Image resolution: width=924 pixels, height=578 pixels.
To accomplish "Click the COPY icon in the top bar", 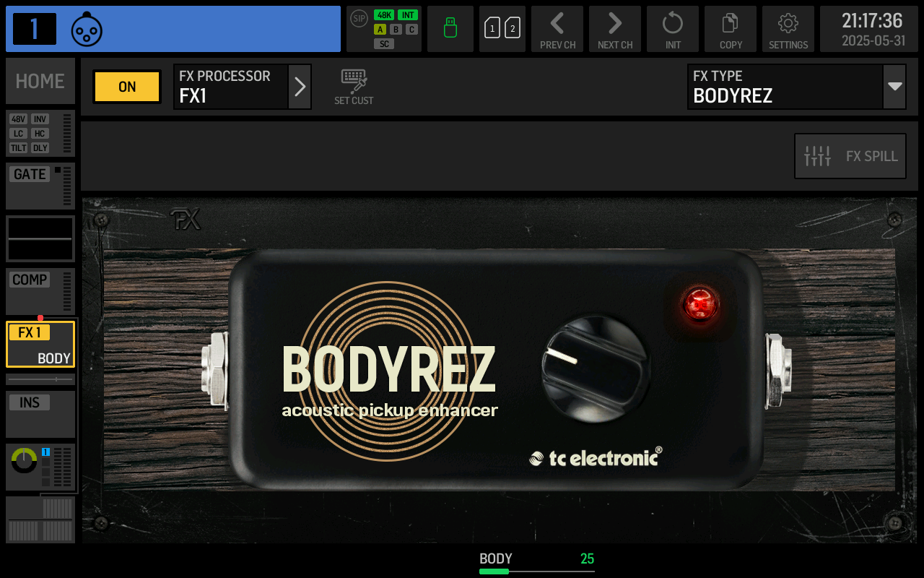I will 730,29.
